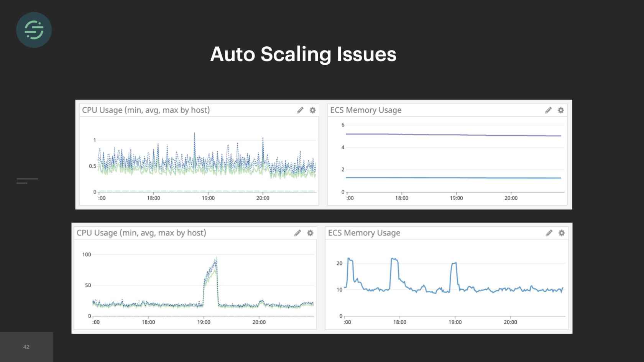This screenshot has width=644, height=362.
Task: Select the purple line in upper ECS Memory graph
Action: tap(453, 135)
